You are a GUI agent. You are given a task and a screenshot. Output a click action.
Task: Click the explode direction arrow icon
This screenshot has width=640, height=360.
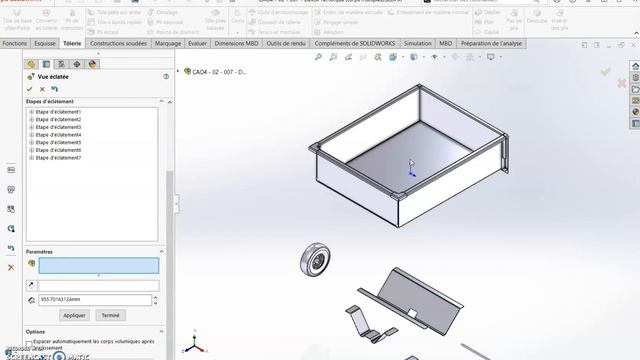(x=31, y=285)
